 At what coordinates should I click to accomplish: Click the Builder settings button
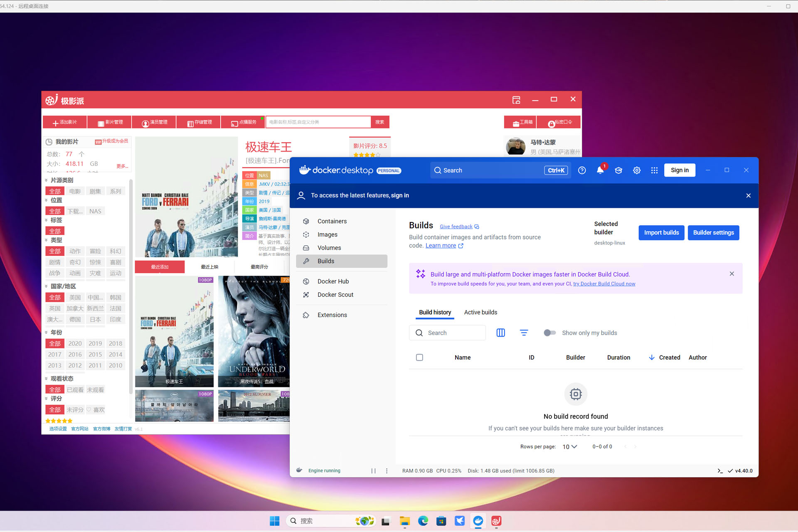click(x=713, y=233)
